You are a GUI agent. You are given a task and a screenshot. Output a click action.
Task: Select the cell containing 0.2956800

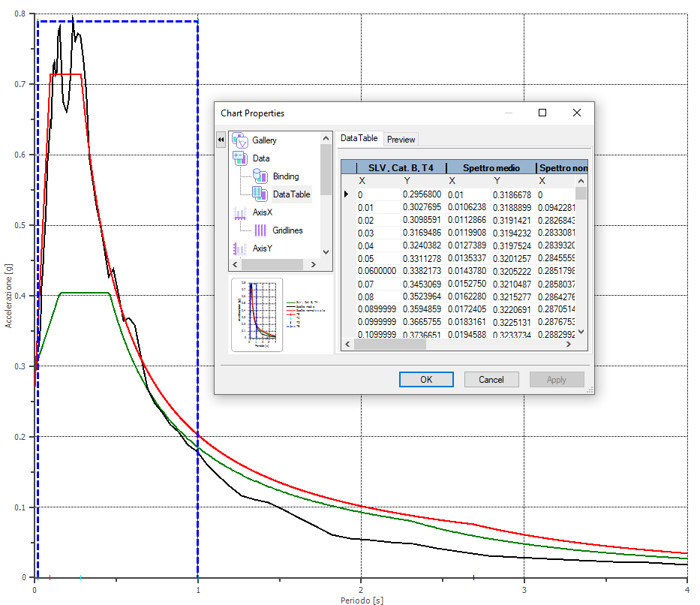click(x=422, y=194)
